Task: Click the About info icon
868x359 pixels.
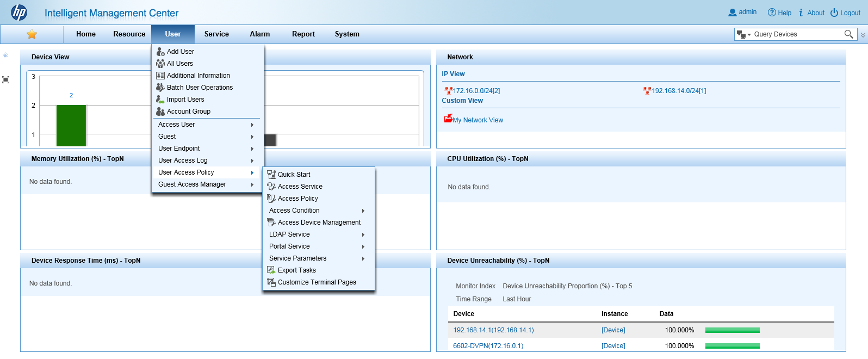Action: point(801,13)
